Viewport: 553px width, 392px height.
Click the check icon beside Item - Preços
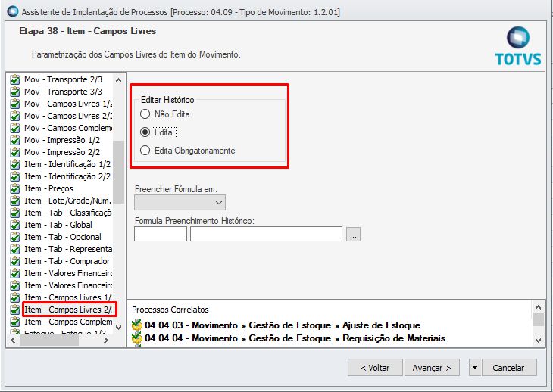click(x=15, y=189)
